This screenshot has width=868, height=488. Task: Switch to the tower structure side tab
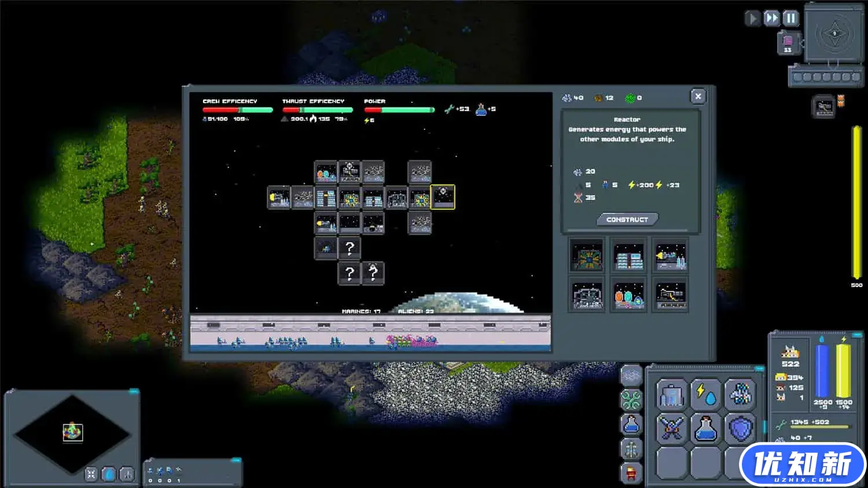pyautogui.click(x=631, y=449)
